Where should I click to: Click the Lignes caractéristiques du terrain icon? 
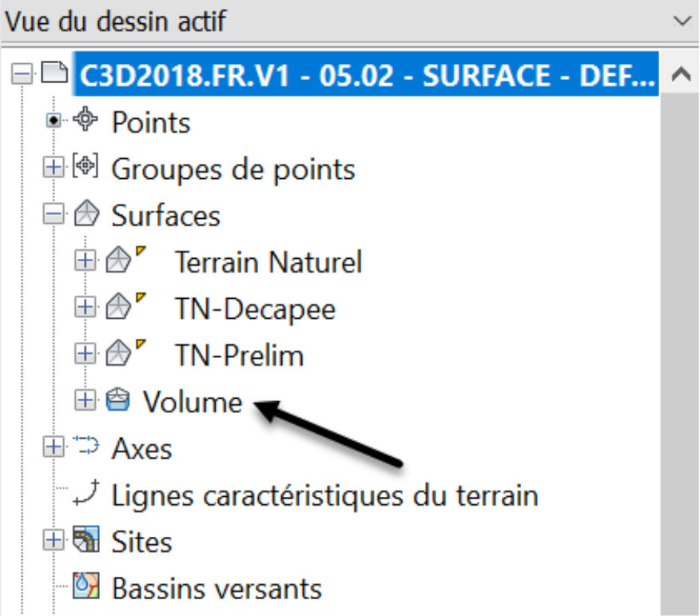coord(86,492)
